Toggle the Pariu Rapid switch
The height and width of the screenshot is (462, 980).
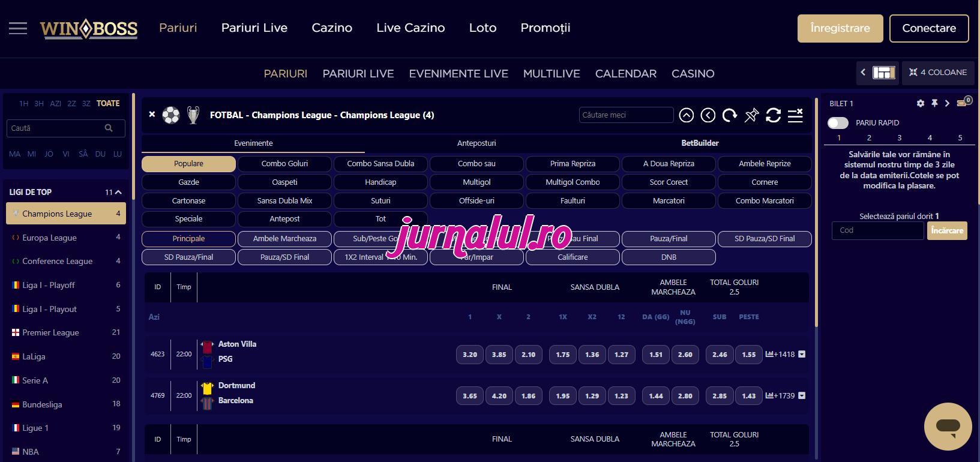[838, 122]
